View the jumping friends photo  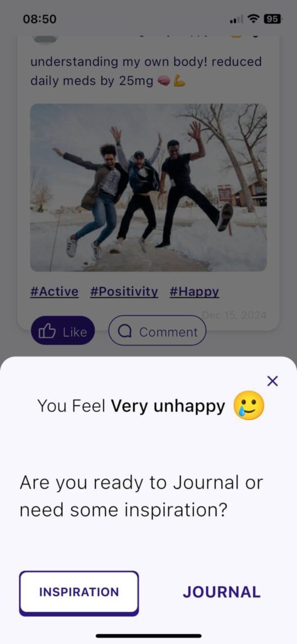(x=148, y=187)
